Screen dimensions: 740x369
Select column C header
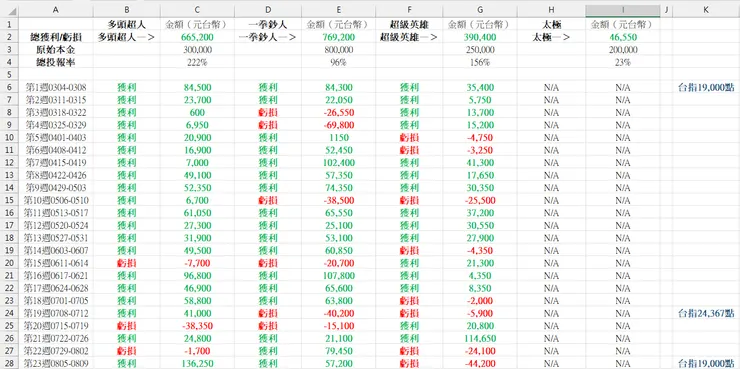pyautogui.click(x=197, y=10)
